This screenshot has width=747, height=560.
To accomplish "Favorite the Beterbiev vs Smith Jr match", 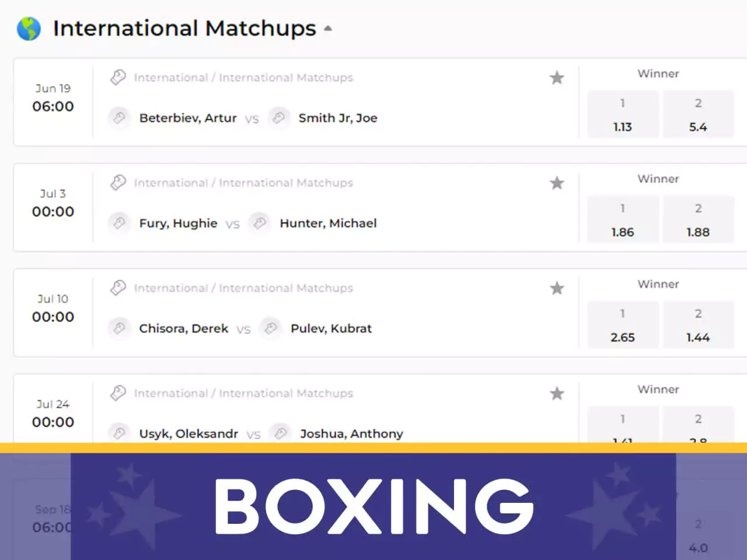I will tap(557, 78).
